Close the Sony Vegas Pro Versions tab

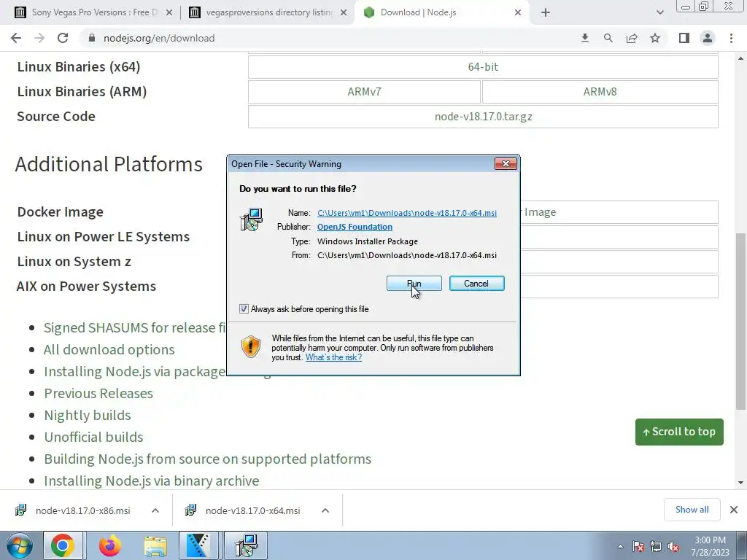coord(169,13)
